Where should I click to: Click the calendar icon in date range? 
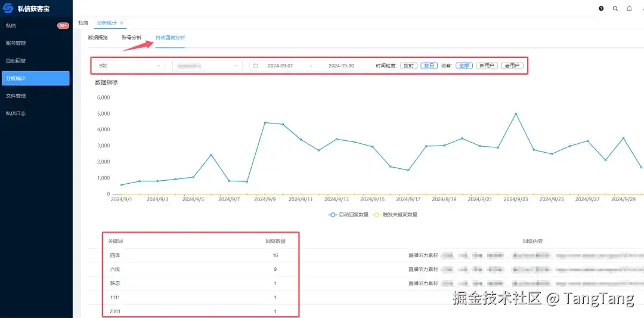255,66
